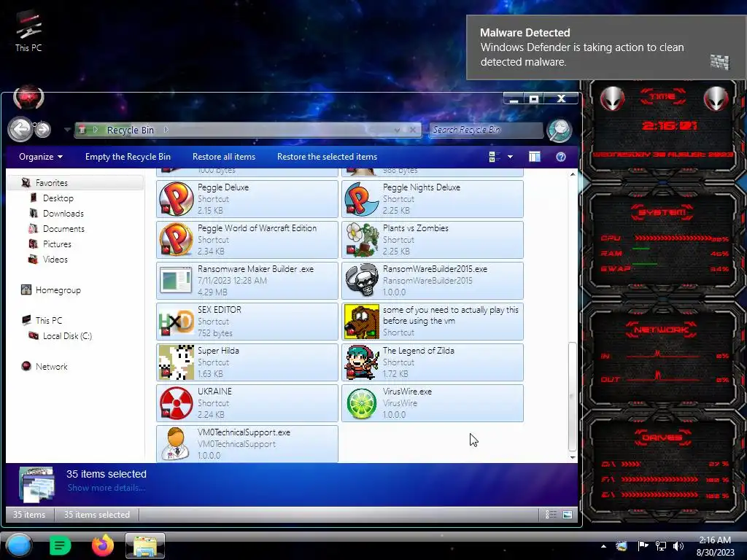The height and width of the screenshot is (560, 747).
Task: Select This PC in navigation pane
Action: click(x=49, y=321)
